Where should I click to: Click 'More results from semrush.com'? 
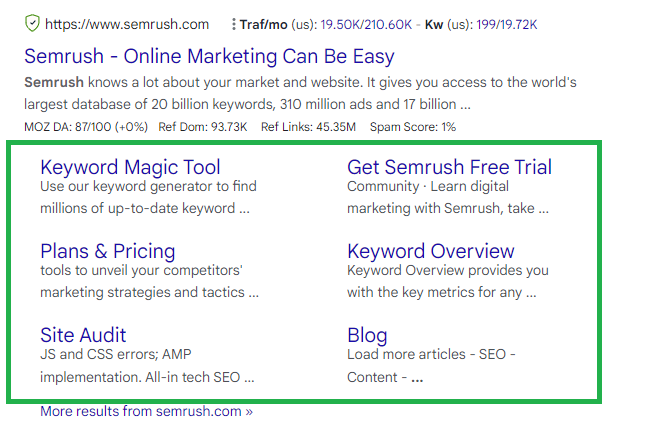click(146, 411)
